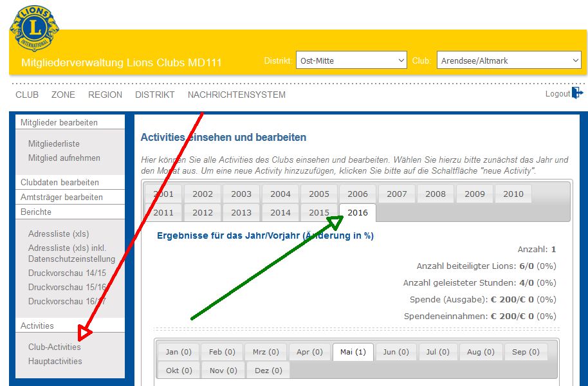Image resolution: width=588 pixels, height=386 pixels.
Task: Select the 2009 year tab
Action: [x=475, y=194]
